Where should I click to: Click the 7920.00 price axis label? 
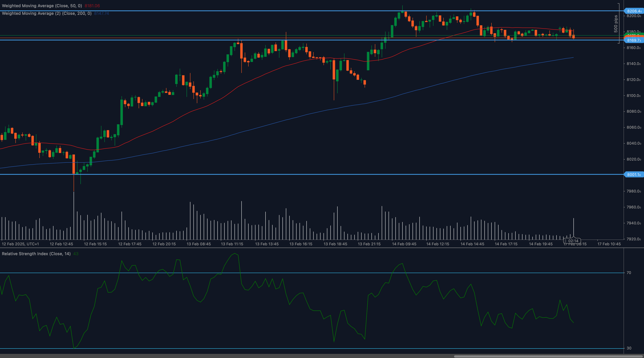[634, 239]
